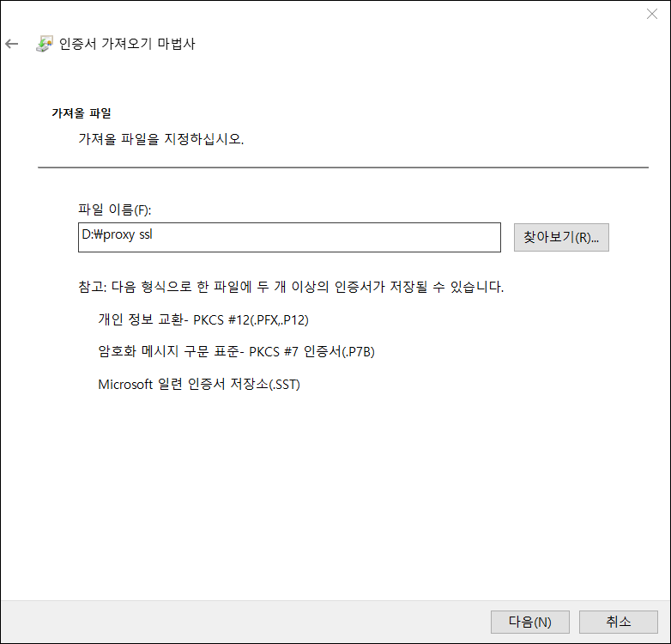Screen dimensions: 671x644
Task: Open the 찾아보기(R)... browse dialog
Action: click(x=561, y=237)
